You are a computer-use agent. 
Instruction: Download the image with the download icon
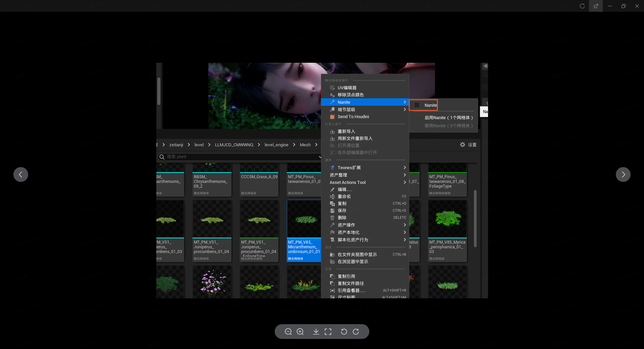(316, 332)
